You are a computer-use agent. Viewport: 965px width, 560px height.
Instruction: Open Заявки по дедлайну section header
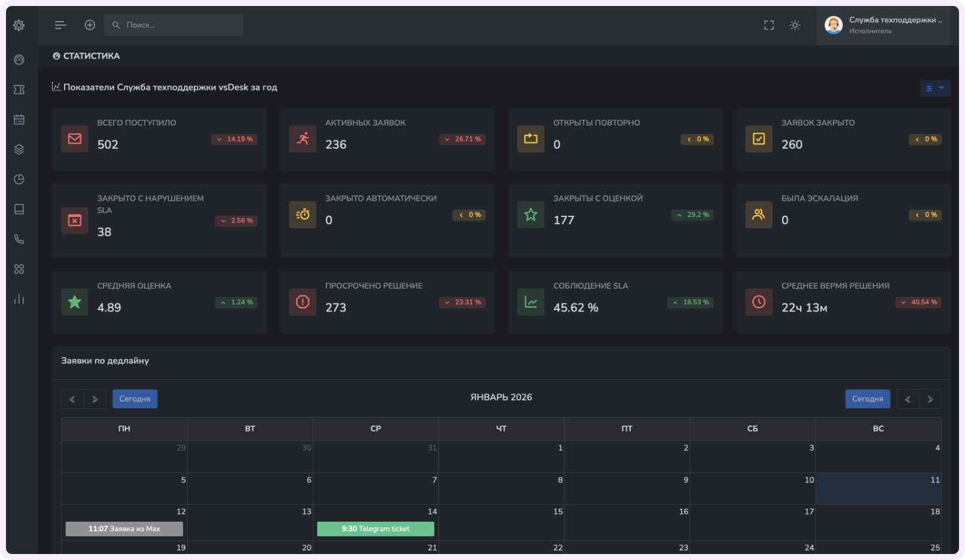(104, 361)
